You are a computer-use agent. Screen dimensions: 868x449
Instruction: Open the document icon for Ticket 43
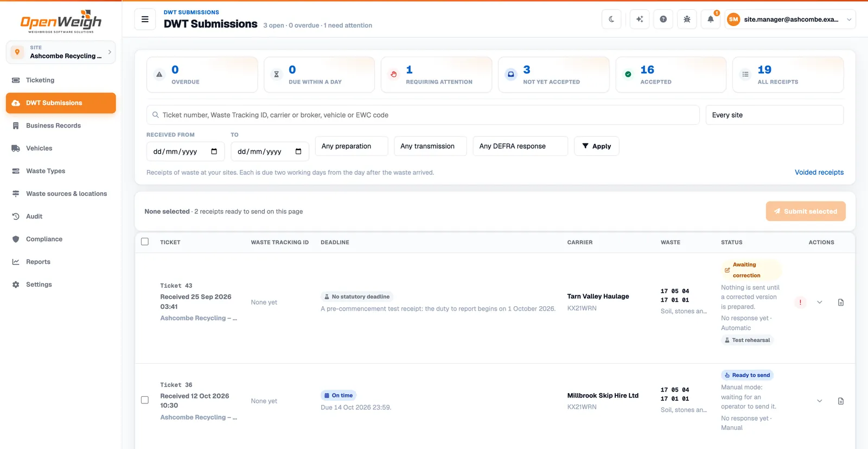coord(841,302)
